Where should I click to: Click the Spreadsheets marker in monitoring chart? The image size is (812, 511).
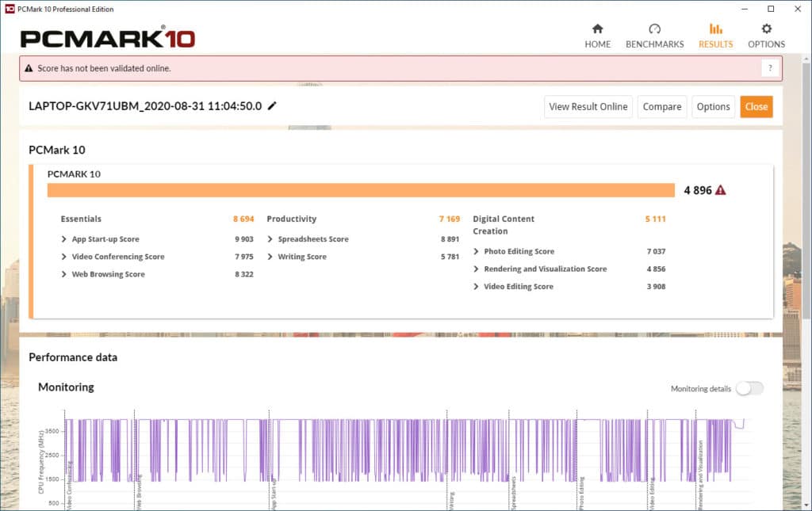(x=513, y=492)
